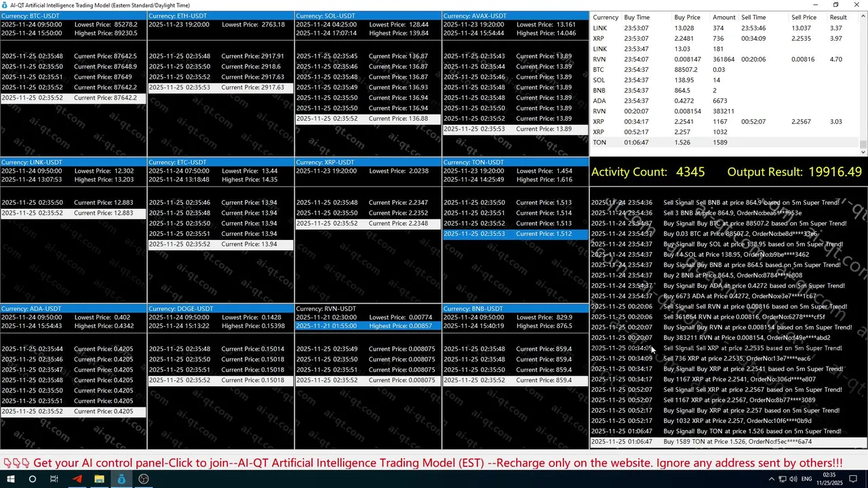Select the Currency: BTC-USDT panel header
Screen dimensions: 868x488
point(73,16)
